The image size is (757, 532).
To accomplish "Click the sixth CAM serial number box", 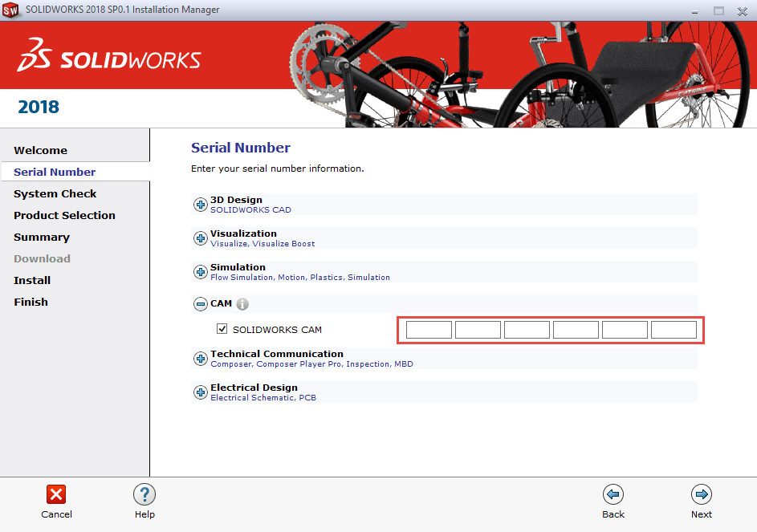I will click(x=674, y=330).
